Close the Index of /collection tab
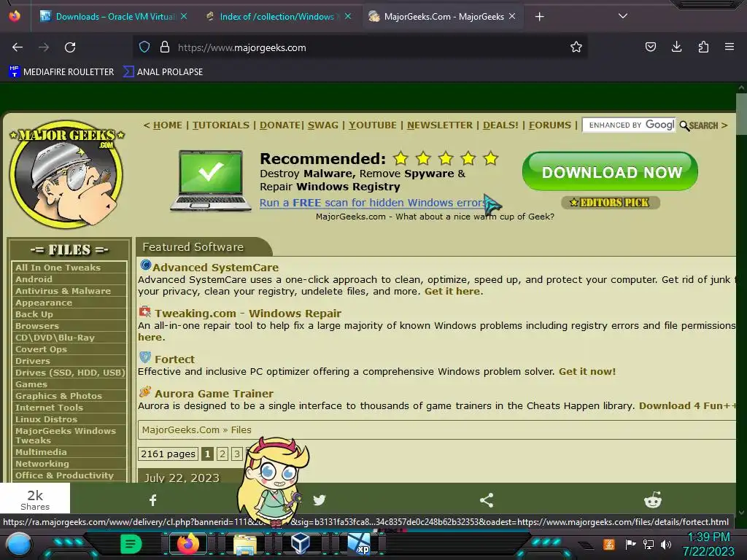 348,16
